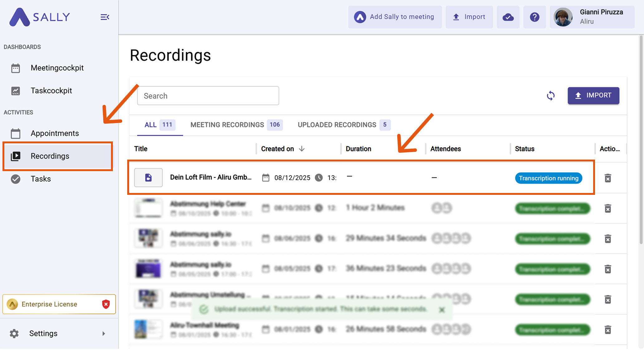Dismiss the upload successful notification
Image resolution: width=644 pixels, height=351 pixels.
point(442,310)
